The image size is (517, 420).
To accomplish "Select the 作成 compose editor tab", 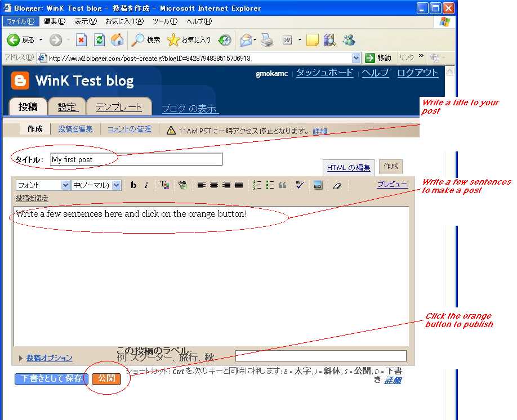I will point(391,166).
